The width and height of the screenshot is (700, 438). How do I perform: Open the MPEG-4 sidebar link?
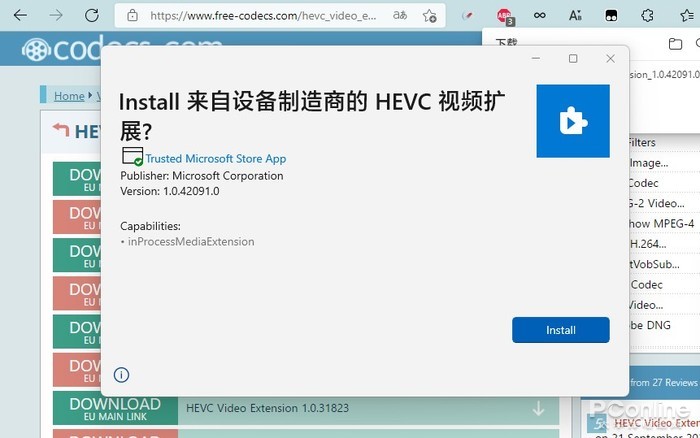662,224
